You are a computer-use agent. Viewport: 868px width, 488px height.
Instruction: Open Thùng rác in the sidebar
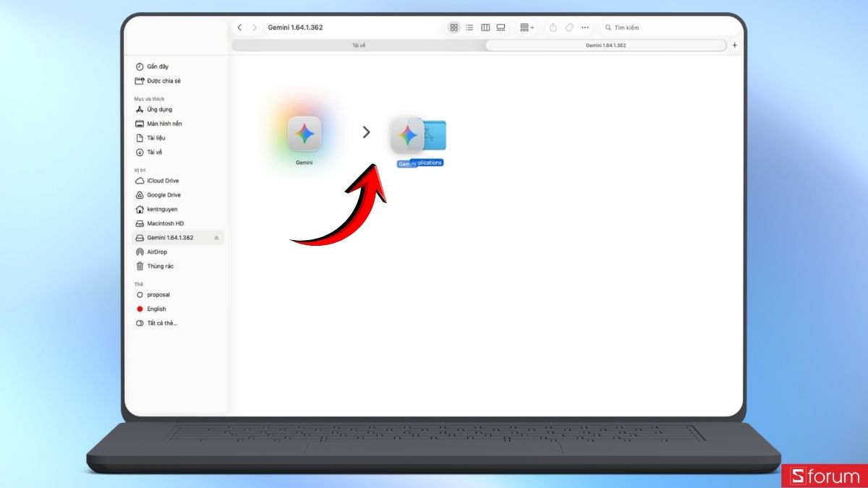coord(179,266)
